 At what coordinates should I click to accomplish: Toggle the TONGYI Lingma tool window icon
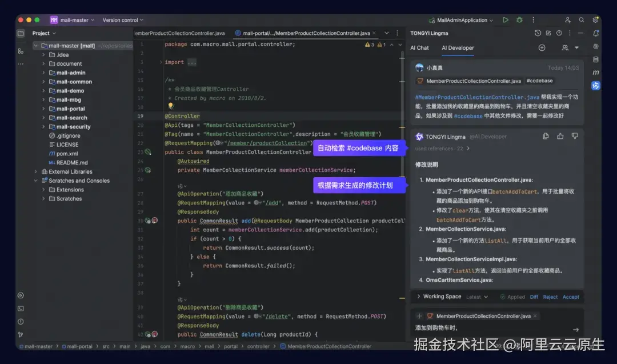596,85
